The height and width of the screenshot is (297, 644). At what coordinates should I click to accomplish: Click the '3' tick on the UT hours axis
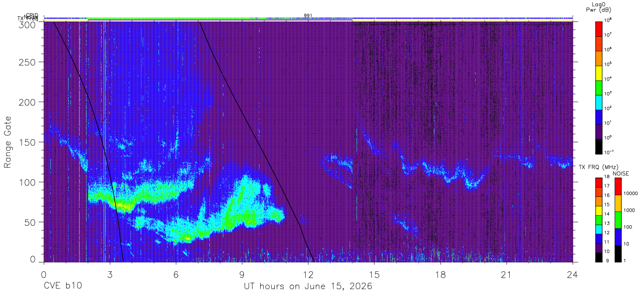click(110, 274)
